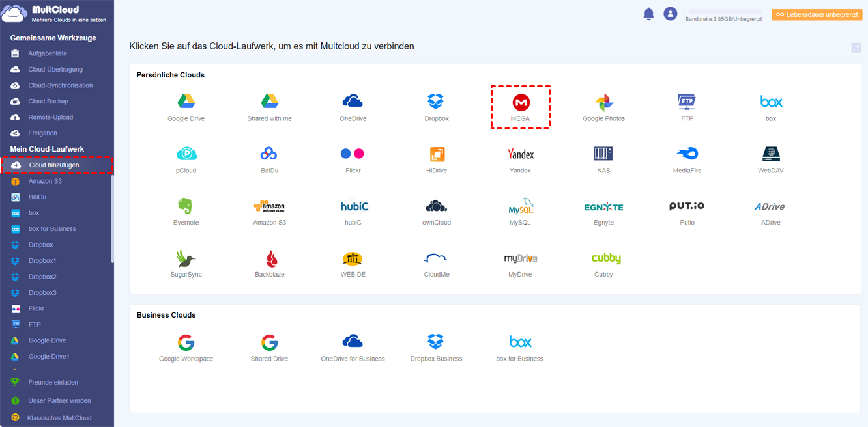
Task: Open Cloud-Übertragung tool
Action: [x=57, y=69]
